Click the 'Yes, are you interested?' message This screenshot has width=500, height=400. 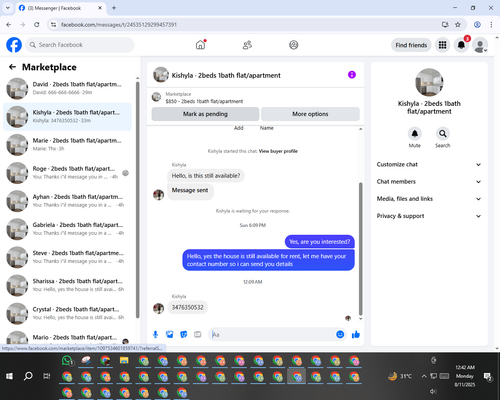[x=320, y=242]
